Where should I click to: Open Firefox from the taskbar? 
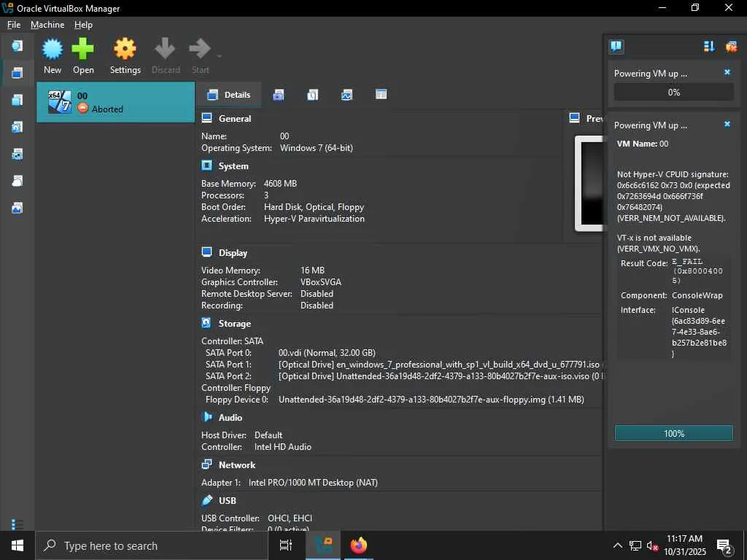point(358,545)
